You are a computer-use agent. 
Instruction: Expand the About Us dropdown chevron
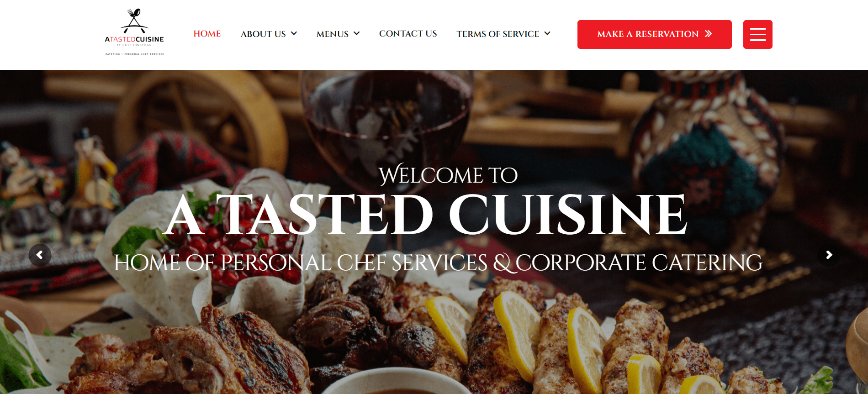[294, 34]
